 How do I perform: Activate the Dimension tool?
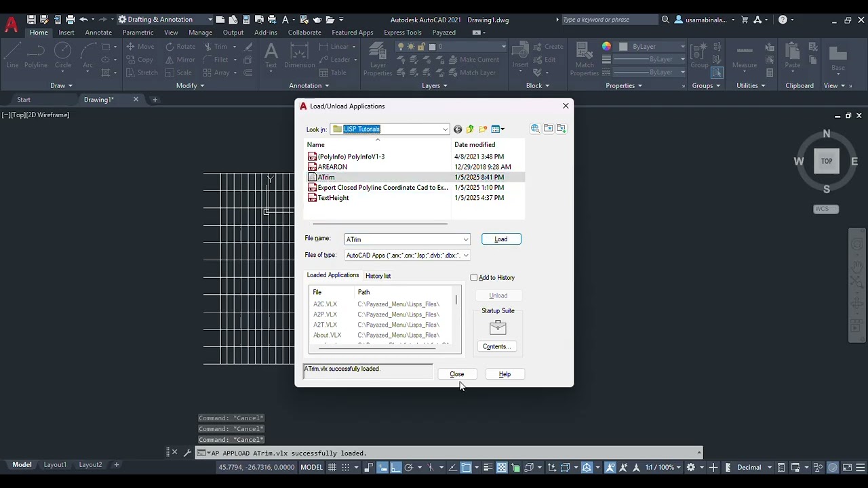pyautogui.click(x=300, y=55)
